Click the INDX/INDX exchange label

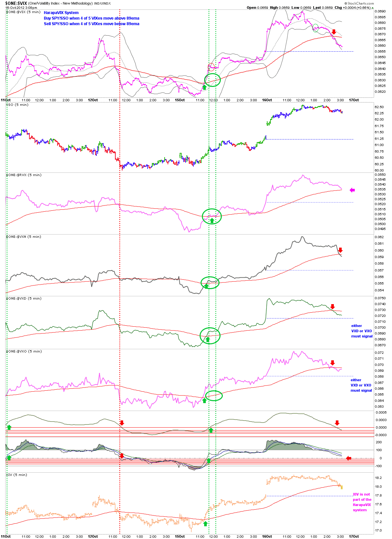point(102,3)
